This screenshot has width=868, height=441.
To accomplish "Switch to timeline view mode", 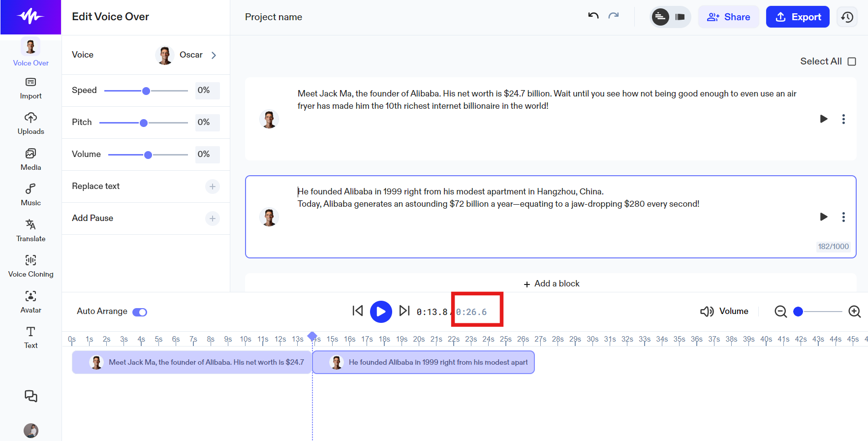I will pos(680,17).
